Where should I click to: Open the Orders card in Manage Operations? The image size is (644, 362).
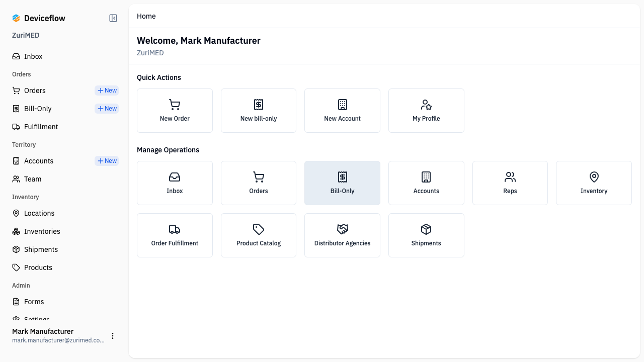(259, 183)
